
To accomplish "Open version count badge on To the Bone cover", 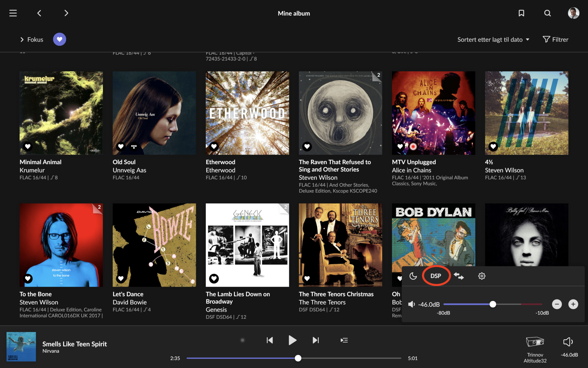I will [x=98, y=208].
